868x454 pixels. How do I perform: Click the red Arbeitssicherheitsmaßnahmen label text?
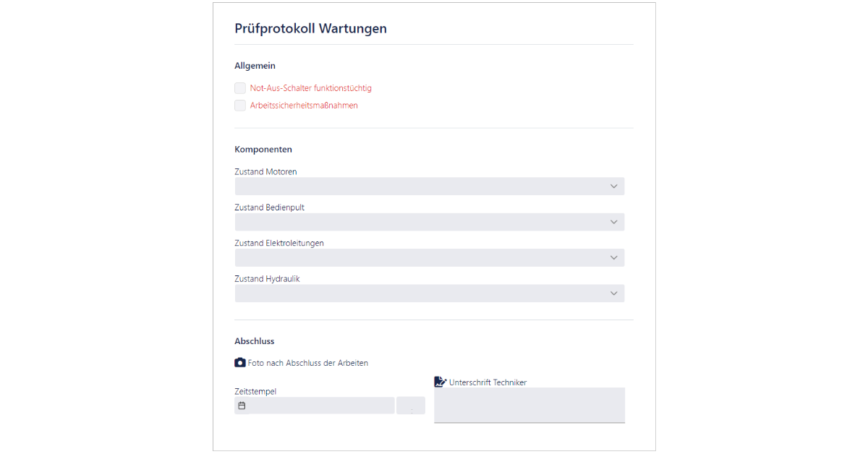(304, 106)
